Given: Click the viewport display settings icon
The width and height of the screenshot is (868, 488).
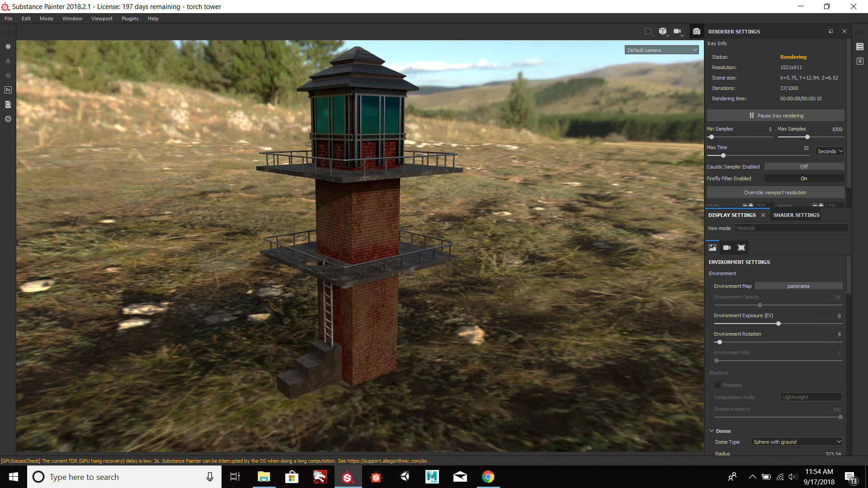Looking at the screenshot, I should click(x=741, y=248).
